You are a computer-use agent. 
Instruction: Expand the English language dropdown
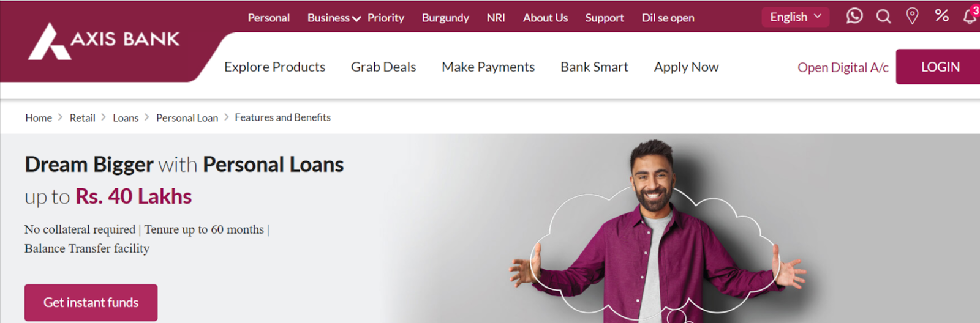[796, 17]
